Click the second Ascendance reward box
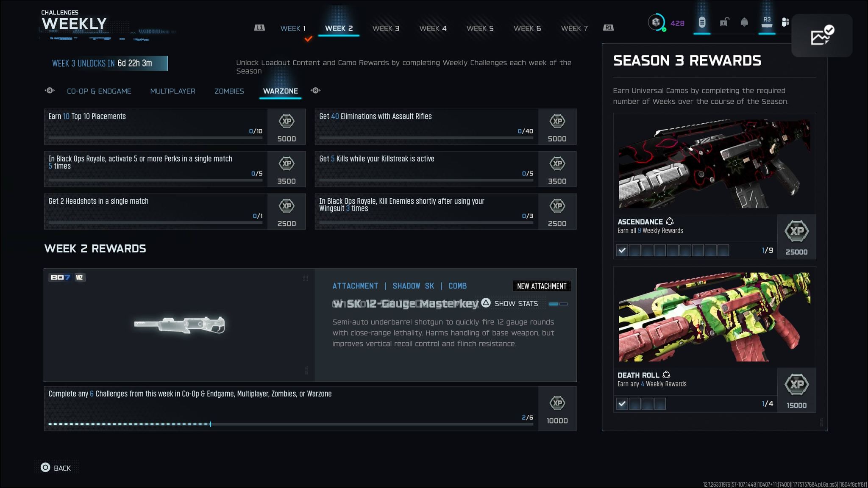This screenshot has width=868, height=488. 634,250
